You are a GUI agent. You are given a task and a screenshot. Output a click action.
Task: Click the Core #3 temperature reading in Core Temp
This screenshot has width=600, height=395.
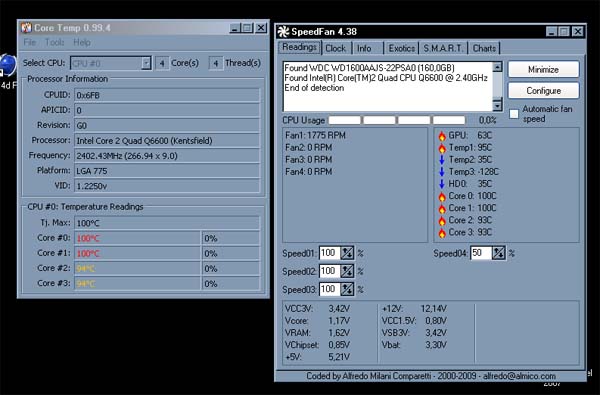(137, 284)
